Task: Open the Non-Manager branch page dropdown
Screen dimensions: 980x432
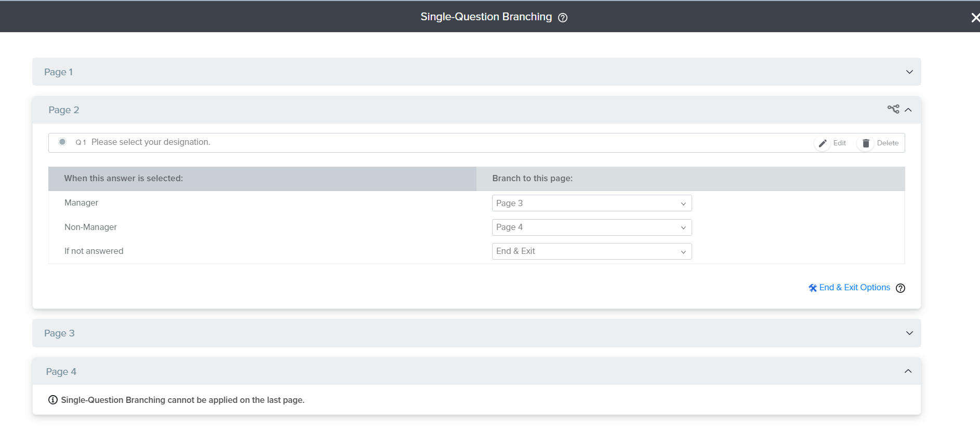Action: (591, 227)
